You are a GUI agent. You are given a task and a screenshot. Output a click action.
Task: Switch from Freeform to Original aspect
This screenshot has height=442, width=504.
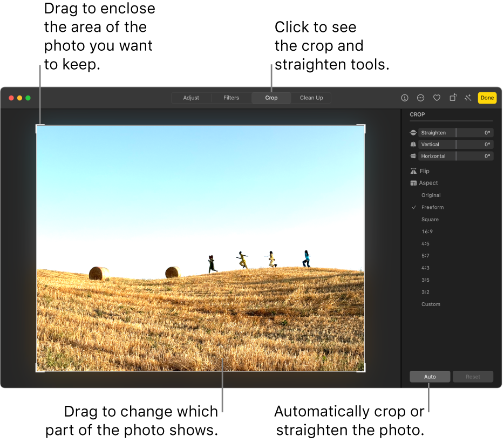click(431, 195)
